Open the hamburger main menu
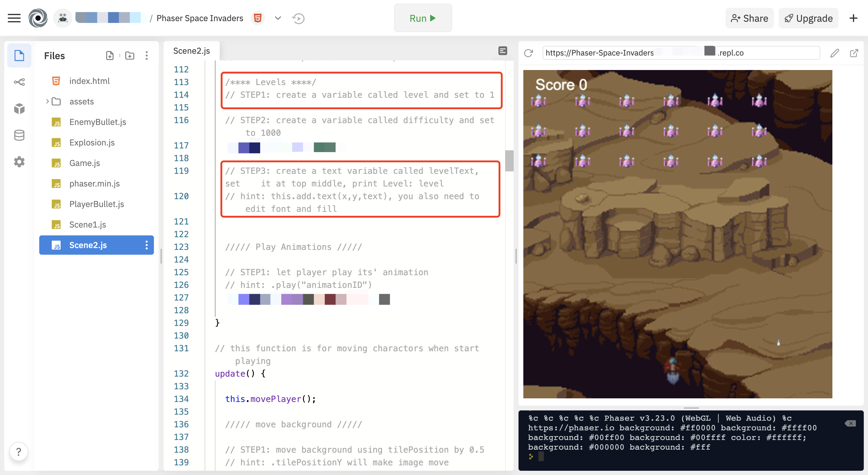Image resolution: width=868 pixels, height=475 pixels. tap(14, 18)
